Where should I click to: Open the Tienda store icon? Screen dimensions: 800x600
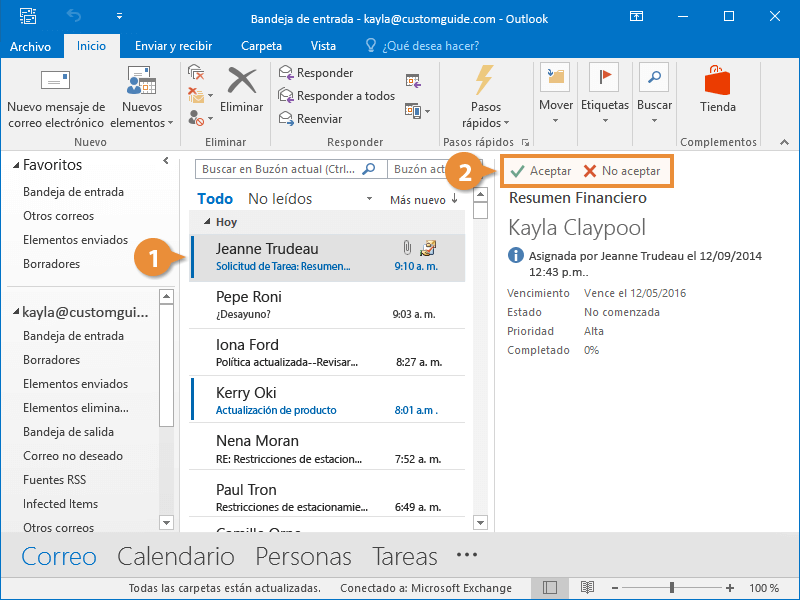(717, 80)
